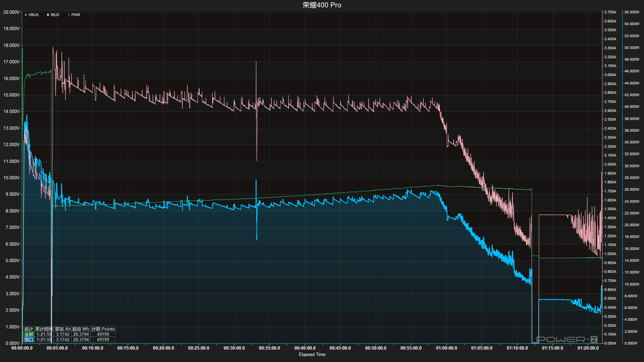
Task: Click the 49199 points count in 窗口 row
Action: point(103,340)
